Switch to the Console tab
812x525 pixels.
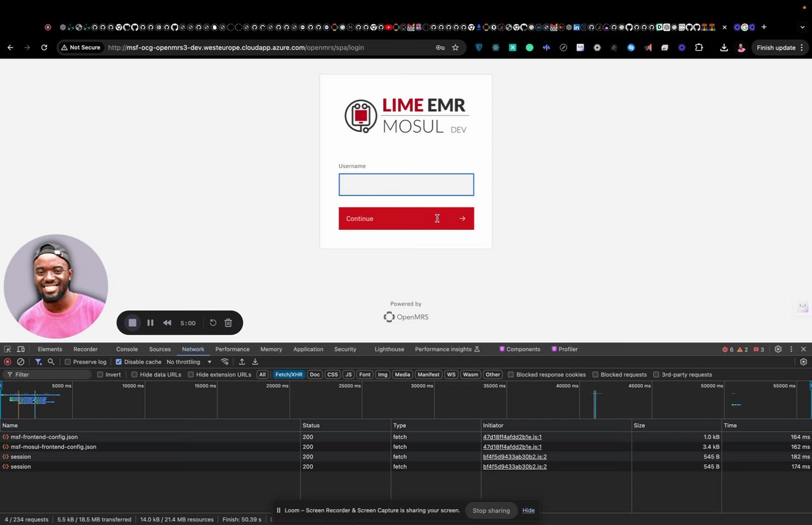coord(127,349)
